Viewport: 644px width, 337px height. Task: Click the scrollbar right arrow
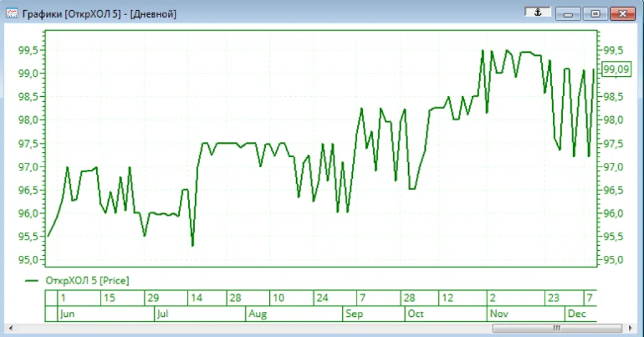click(x=628, y=328)
